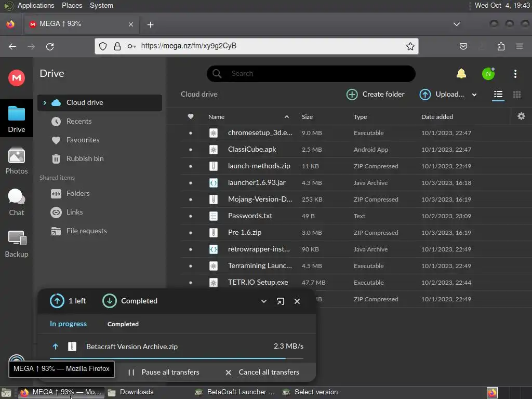532x399 pixels.
Task: Open the Chat section
Action: click(16, 203)
